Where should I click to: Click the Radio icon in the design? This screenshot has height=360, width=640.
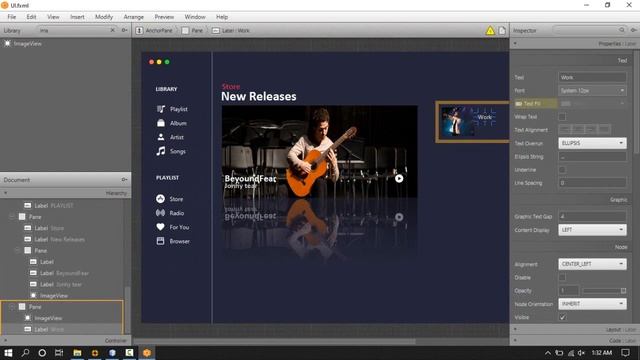click(160, 213)
